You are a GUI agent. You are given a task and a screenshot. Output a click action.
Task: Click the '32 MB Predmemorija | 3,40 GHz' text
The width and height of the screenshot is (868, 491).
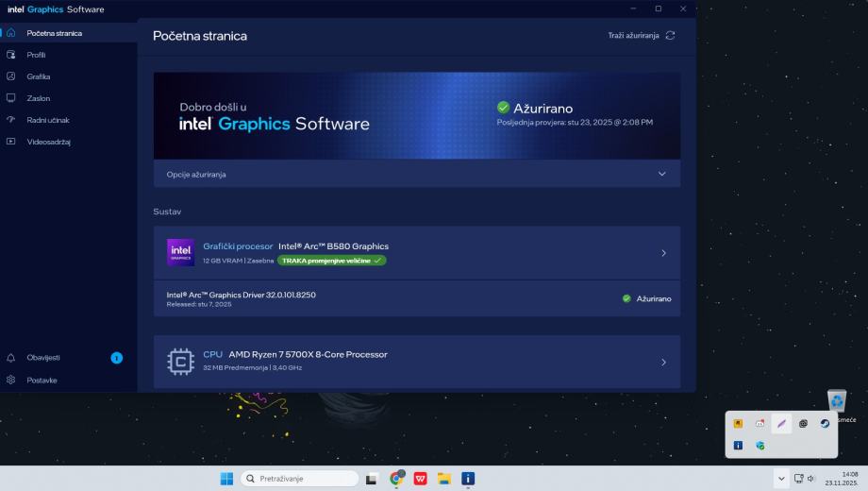pyautogui.click(x=253, y=368)
